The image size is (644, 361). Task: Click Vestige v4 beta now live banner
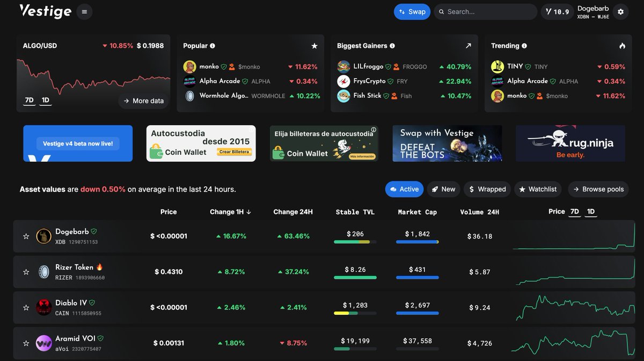point(78,143)
